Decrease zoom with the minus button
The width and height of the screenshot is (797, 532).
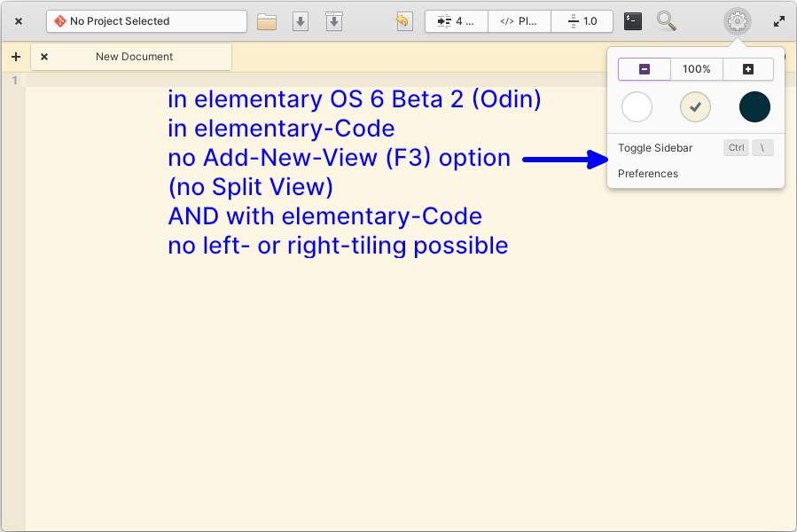click(x=644, y=68)
